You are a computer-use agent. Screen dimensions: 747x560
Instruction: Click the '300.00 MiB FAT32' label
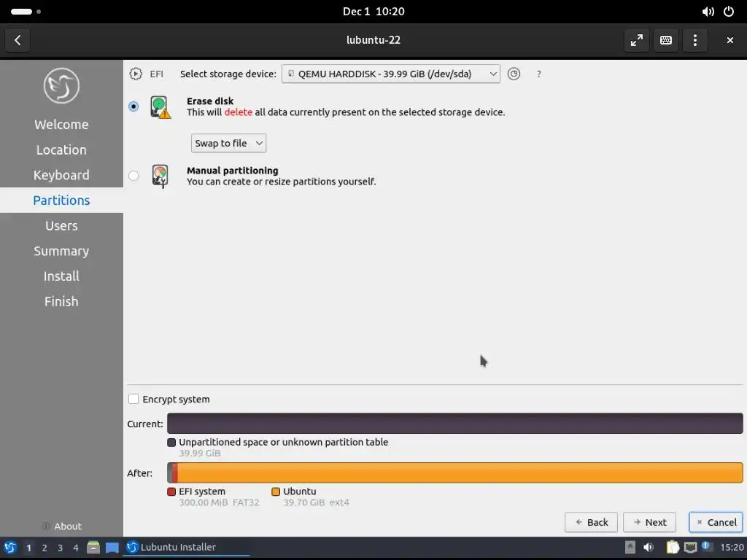pos(219,502)
